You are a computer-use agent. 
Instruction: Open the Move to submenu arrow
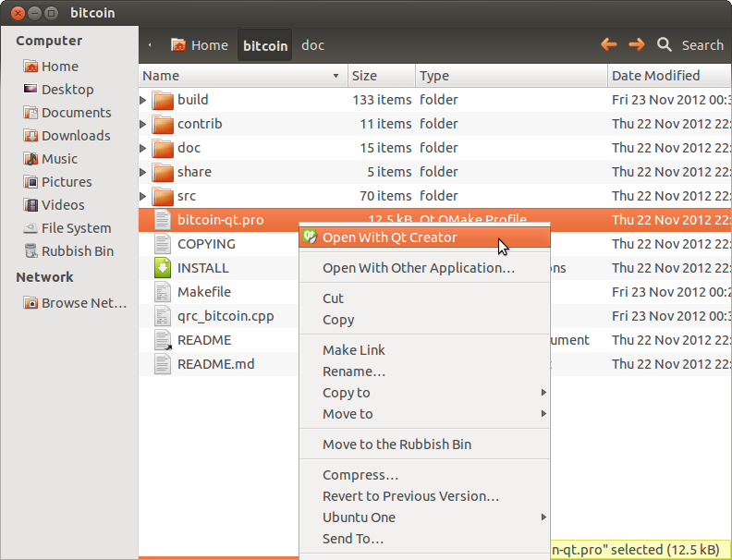(x=543, y=413)
